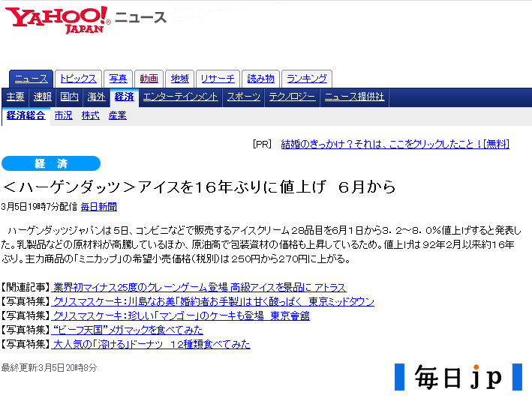
Task: Open the テクノロジー category
Action: [292, 97]
